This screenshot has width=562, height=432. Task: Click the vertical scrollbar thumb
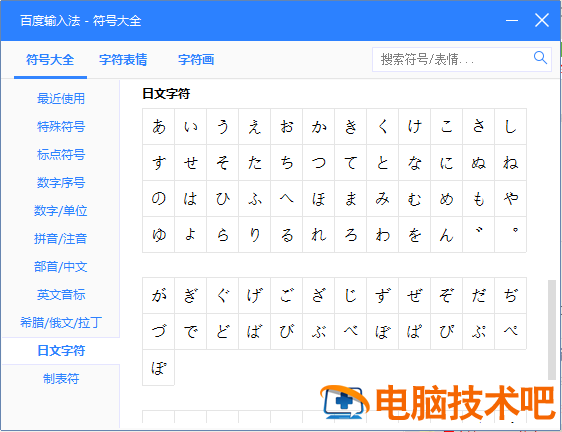click(x=552, y=329)
